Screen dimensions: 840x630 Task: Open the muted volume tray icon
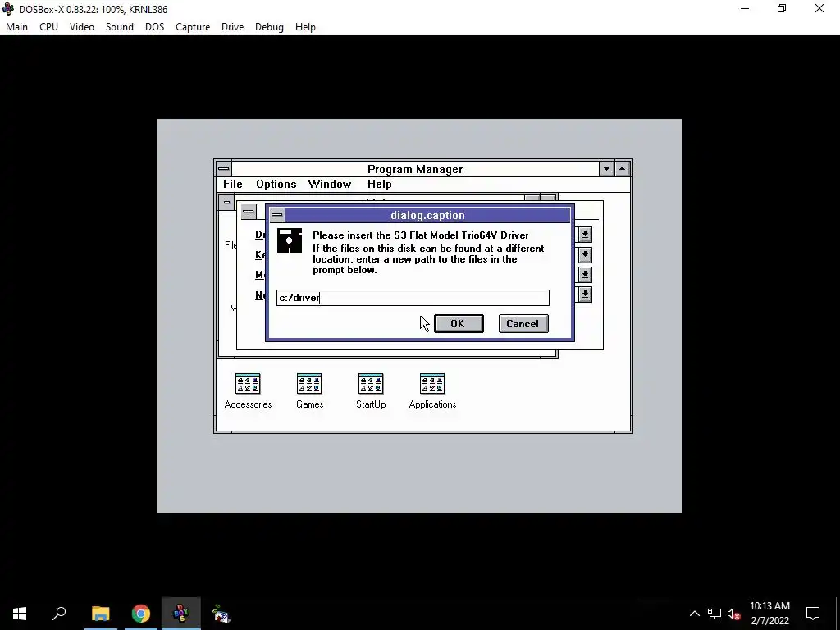733,614
